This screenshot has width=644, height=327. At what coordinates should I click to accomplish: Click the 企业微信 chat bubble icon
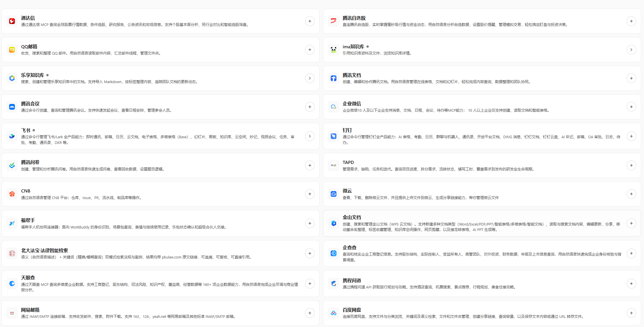click(334, 107)
